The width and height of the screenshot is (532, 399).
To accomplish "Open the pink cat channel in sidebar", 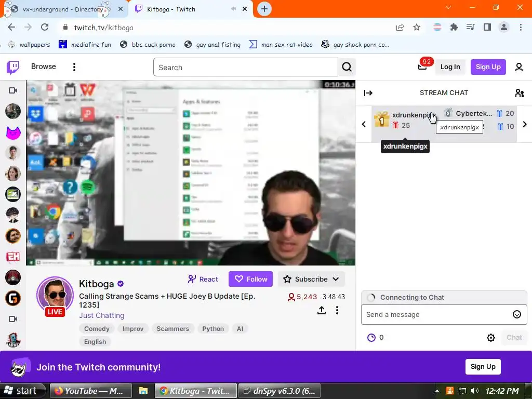I will pyautogui.click(x=13, y=132).
